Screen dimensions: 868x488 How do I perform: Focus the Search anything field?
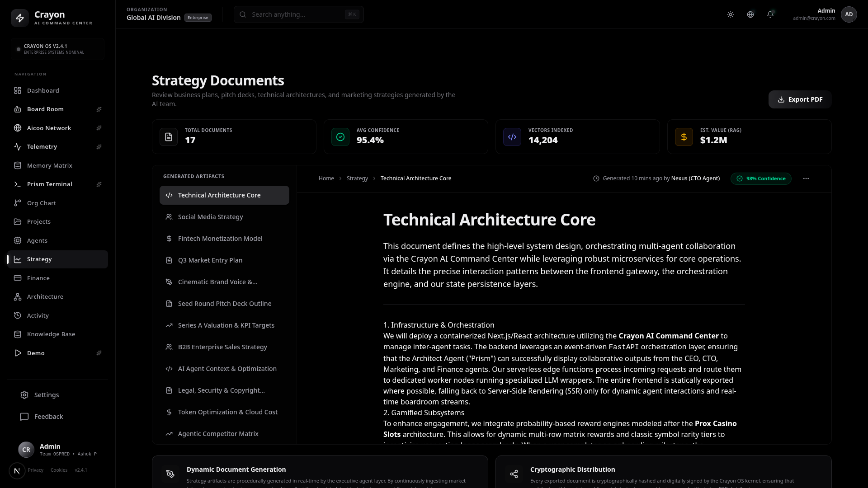click(298, 14)
